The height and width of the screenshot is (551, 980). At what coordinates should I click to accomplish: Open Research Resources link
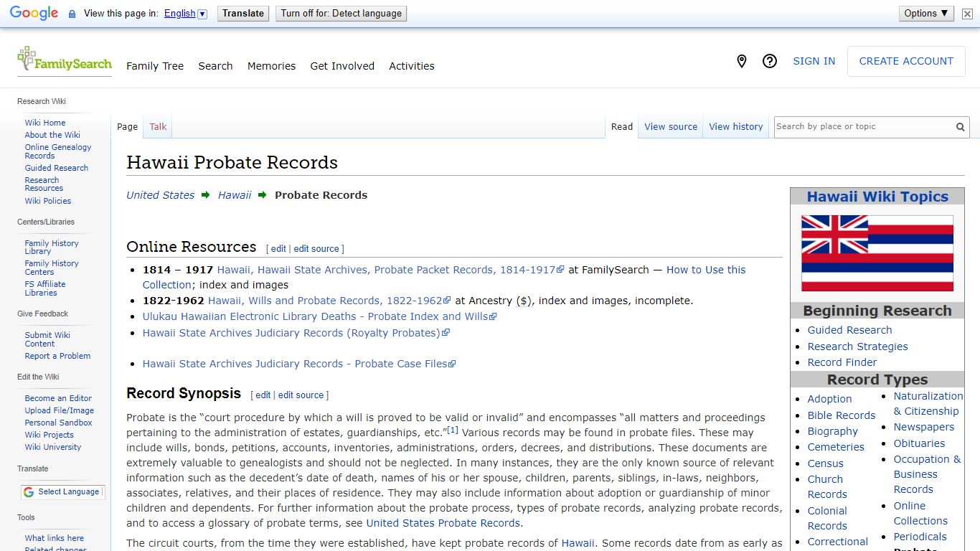click(x=44, y=184)
